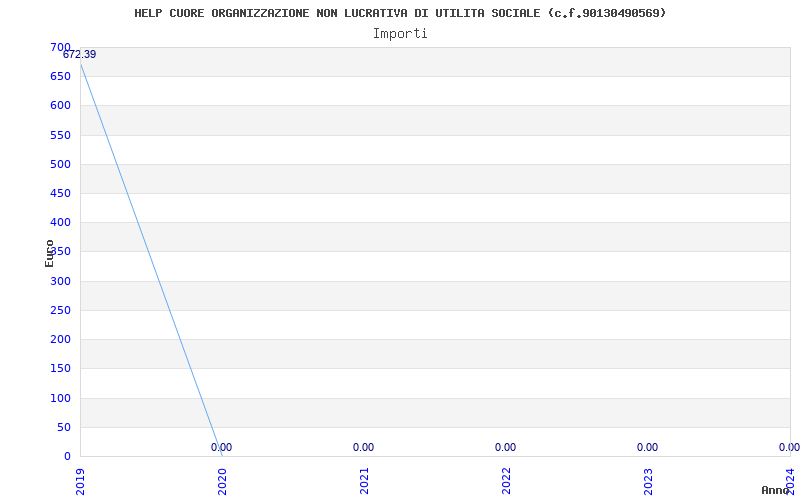
Task: Select the 2020 x-axis year label
Action: point(222,482)
